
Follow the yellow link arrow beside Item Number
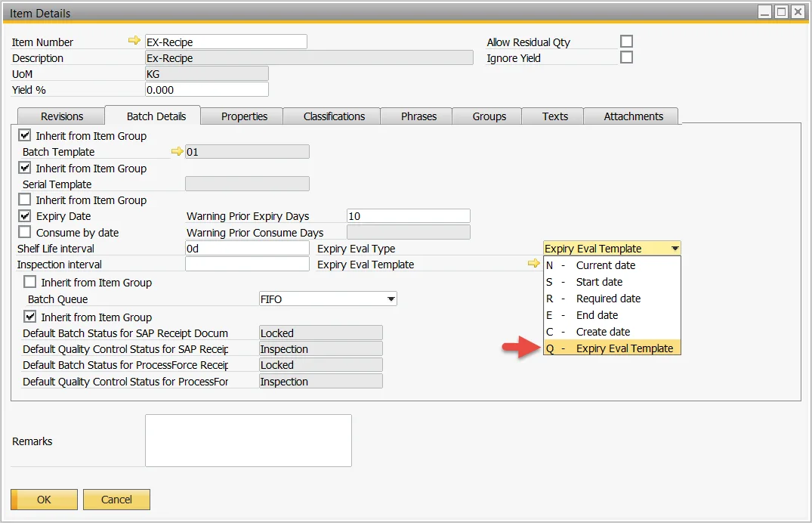click(134, 40)
